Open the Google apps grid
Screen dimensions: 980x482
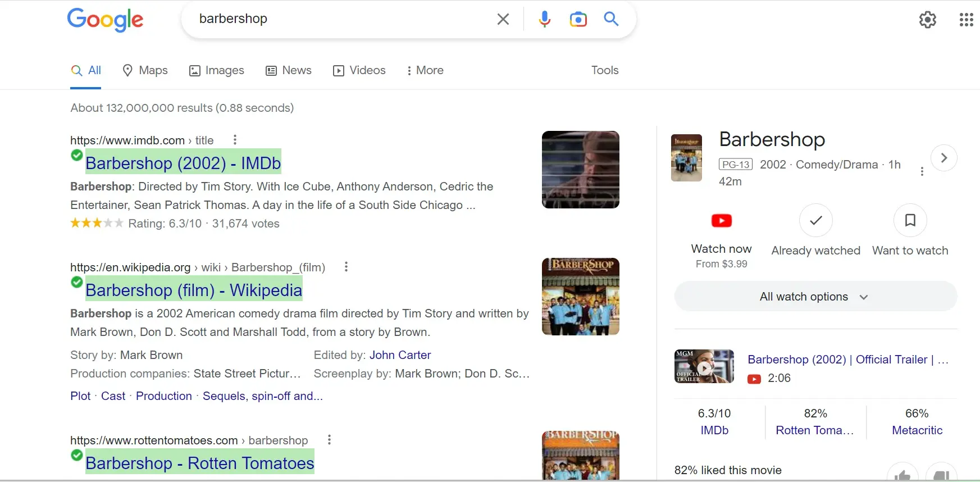tap(966, 20)
